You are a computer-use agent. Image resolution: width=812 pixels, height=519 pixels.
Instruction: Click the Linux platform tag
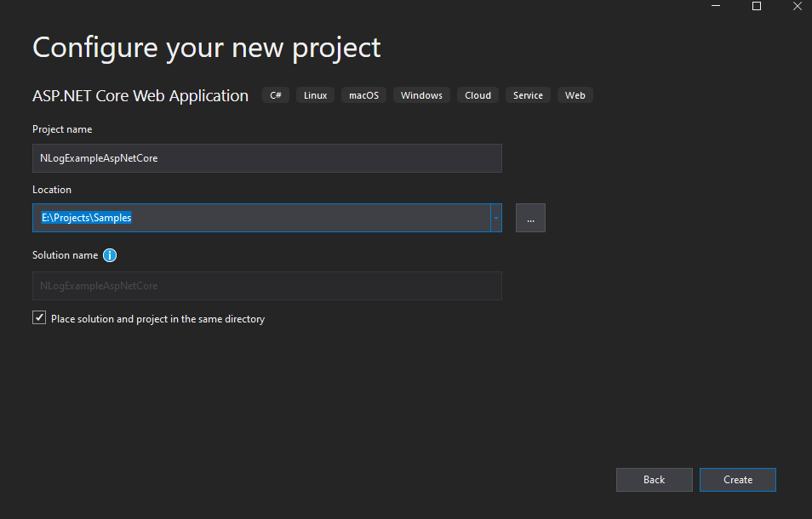316,95
